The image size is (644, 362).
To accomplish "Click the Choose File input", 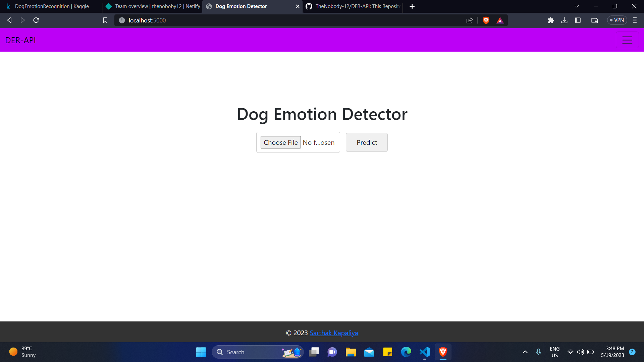I will pyautogui.click(x=281, y=142).
